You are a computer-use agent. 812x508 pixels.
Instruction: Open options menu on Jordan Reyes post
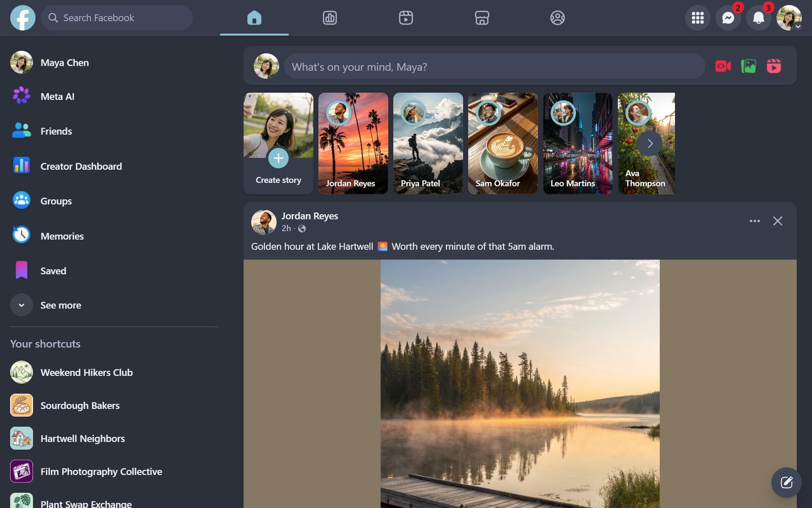[x=755, y=221]
